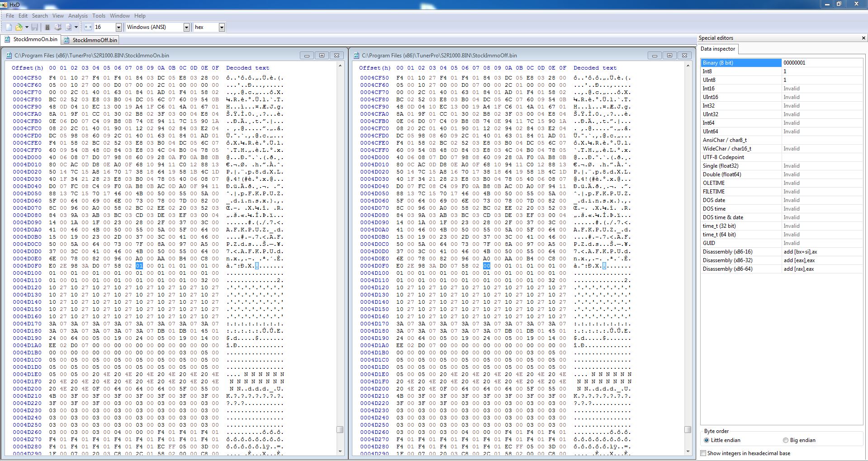Click the Open disk icon in toolbar
The image size is (868, 461).
point(58,27)
